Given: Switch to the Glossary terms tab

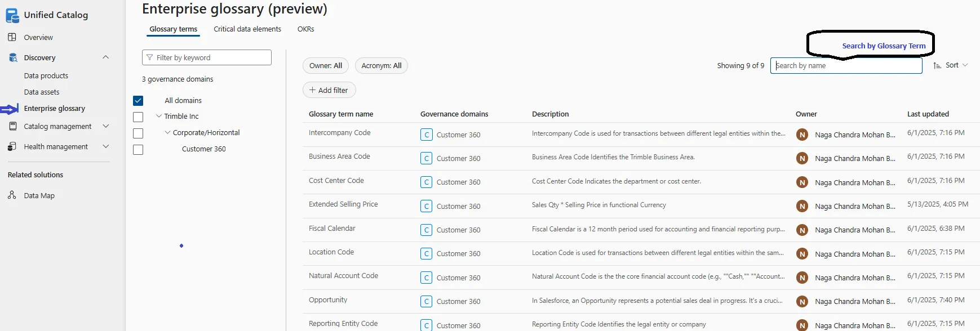Looking at the screenshot, I should pos(173,29).
